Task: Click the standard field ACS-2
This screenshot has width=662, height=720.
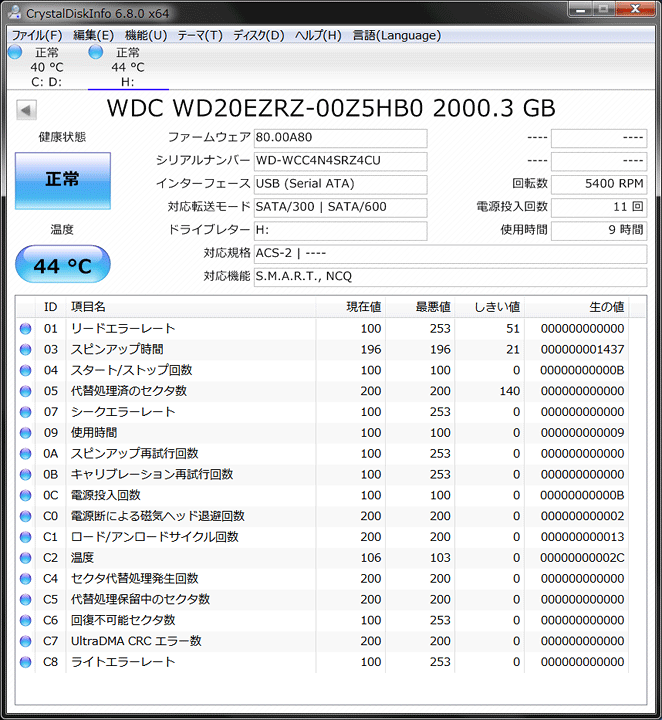Action: 450,253
